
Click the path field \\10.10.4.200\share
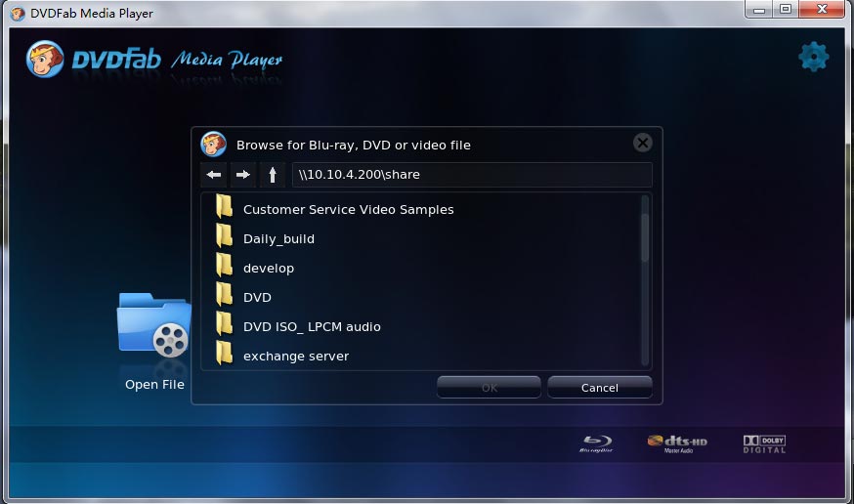coord(472,175)
